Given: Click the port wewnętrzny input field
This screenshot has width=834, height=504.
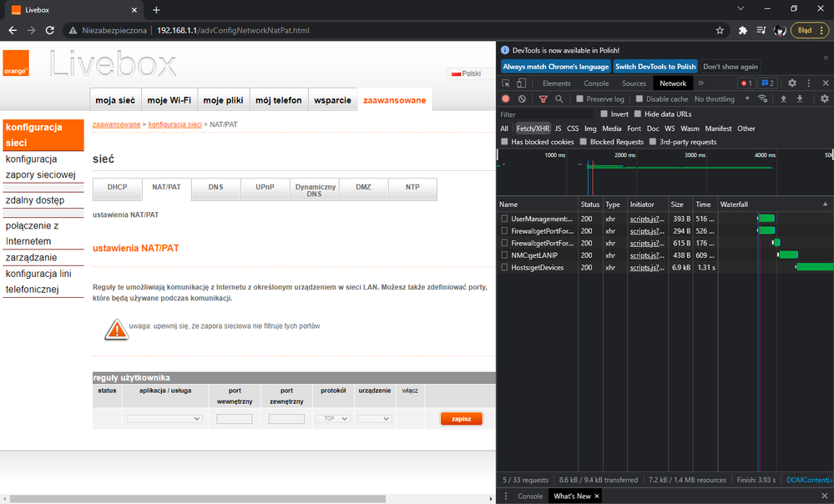Looking at the screenshot, I should 234,419.
